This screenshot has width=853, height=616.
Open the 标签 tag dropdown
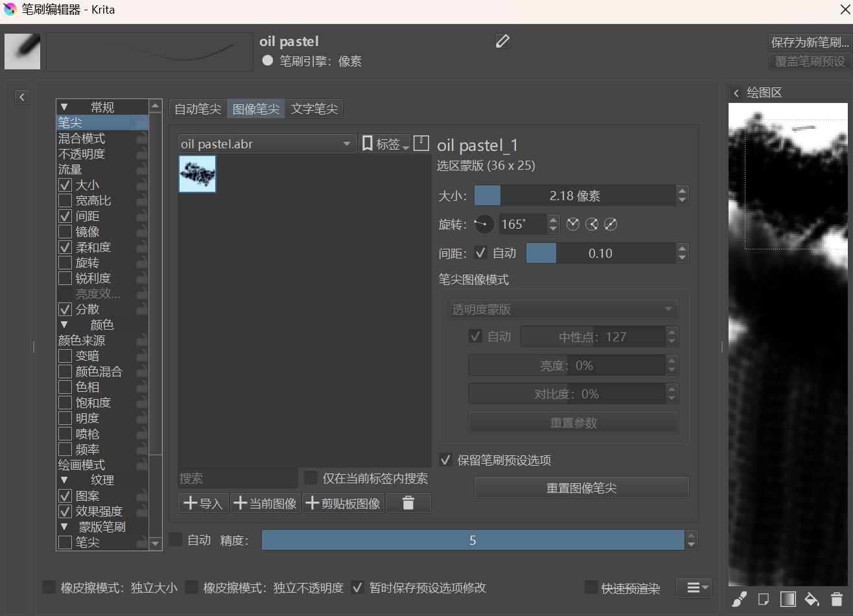384,144
